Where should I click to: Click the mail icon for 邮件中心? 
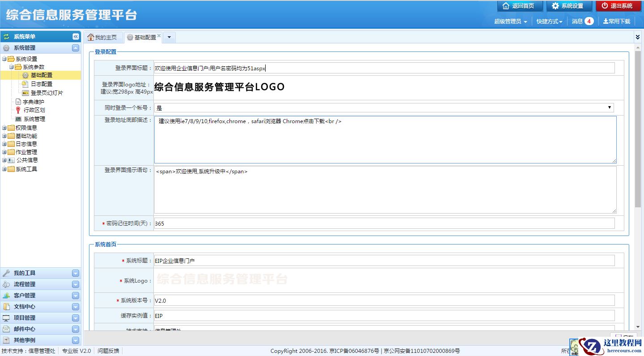(x=6, y=329)
